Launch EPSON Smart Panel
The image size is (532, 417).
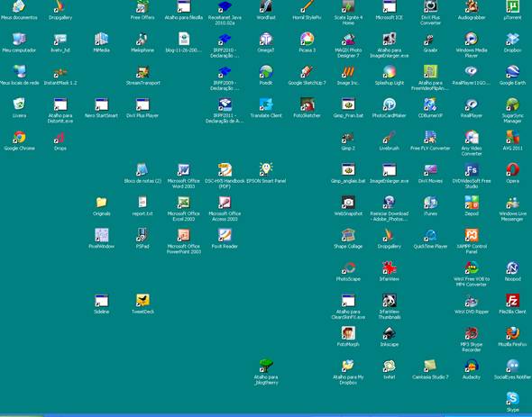coord(266,169)
